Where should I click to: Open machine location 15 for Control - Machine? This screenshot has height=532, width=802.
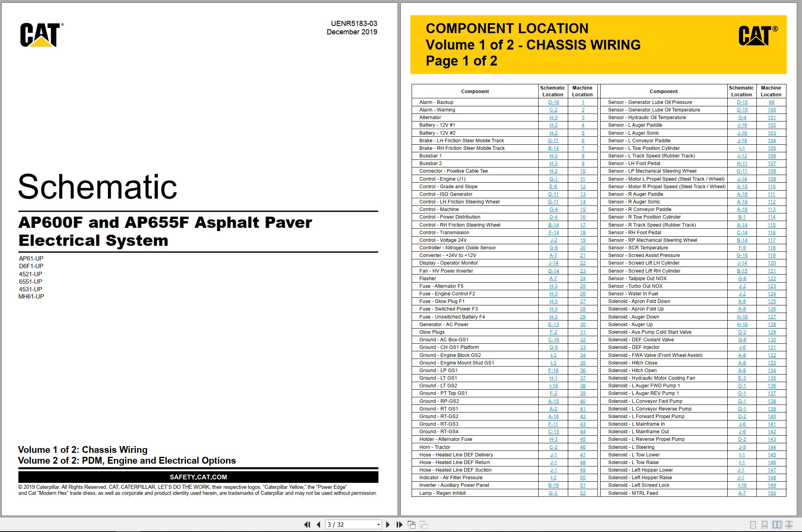click(x=583, y=209)
